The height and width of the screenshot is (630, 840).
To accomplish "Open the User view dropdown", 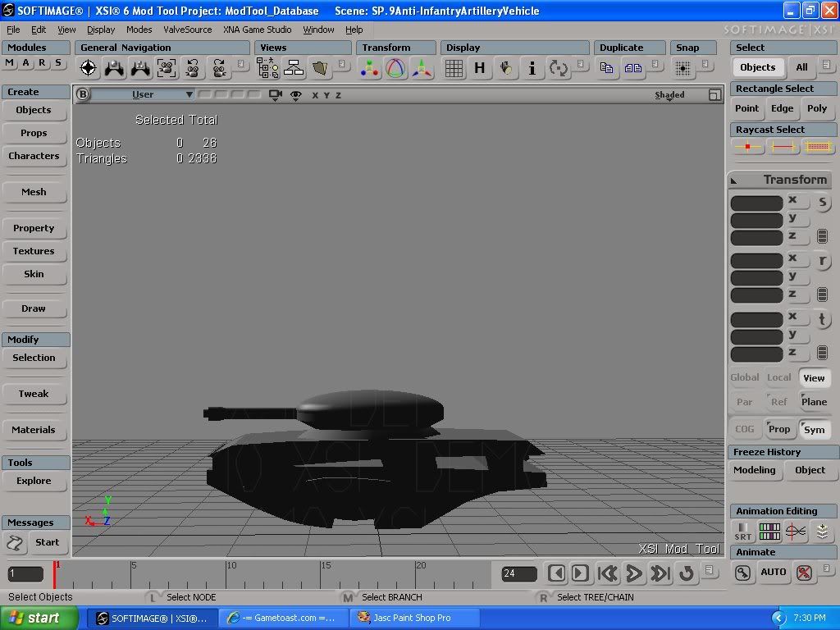I will point(143,95).
